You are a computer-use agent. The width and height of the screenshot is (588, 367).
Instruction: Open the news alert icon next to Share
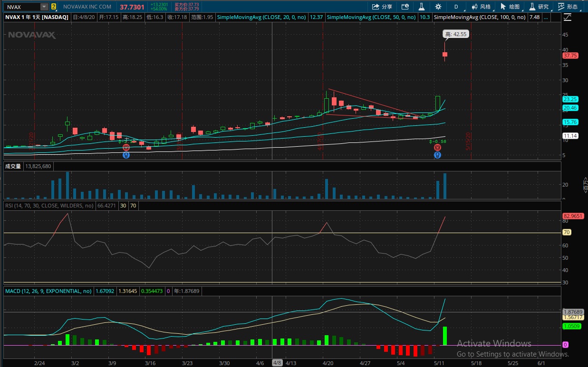[x=405, y=7]
